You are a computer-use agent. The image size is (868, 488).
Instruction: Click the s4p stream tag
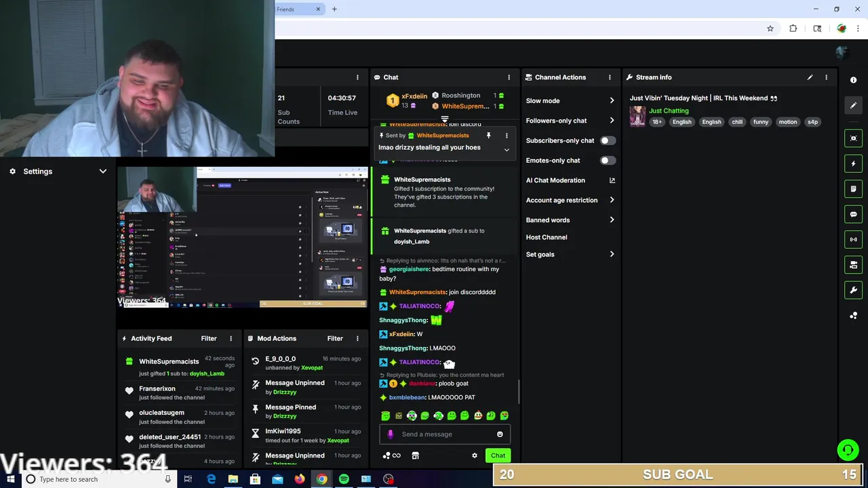(812, 122)
